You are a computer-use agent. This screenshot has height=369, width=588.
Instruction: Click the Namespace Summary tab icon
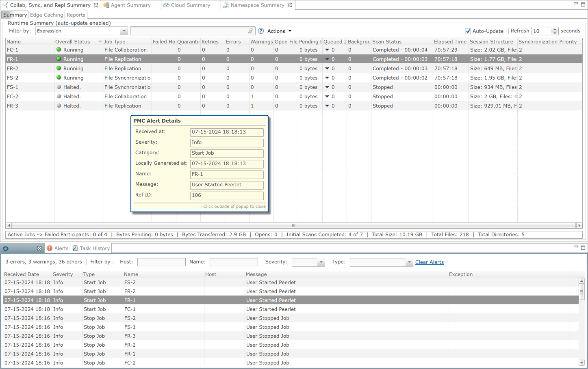[226, 5]
